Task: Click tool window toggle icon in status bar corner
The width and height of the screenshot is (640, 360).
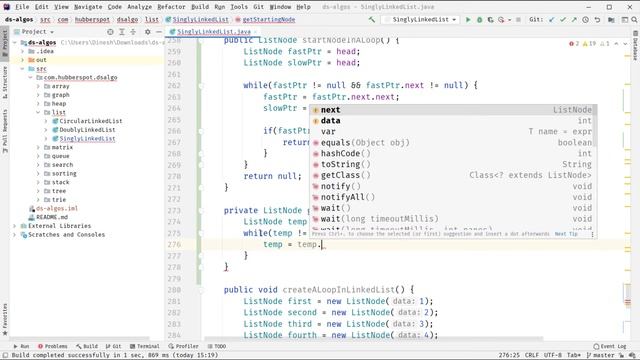Action: pyautogui.click(x=5, y=355)
